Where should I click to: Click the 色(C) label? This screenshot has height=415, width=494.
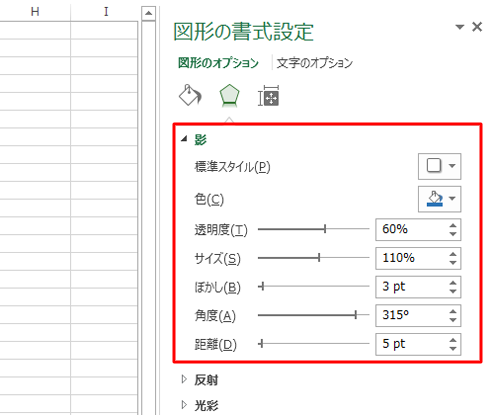coord(209,199)
